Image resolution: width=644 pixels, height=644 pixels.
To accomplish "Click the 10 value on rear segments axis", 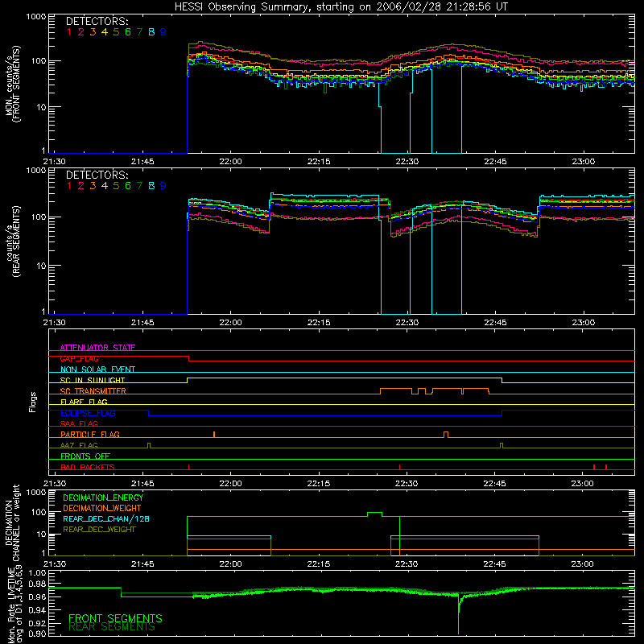I will coord(41,266).
